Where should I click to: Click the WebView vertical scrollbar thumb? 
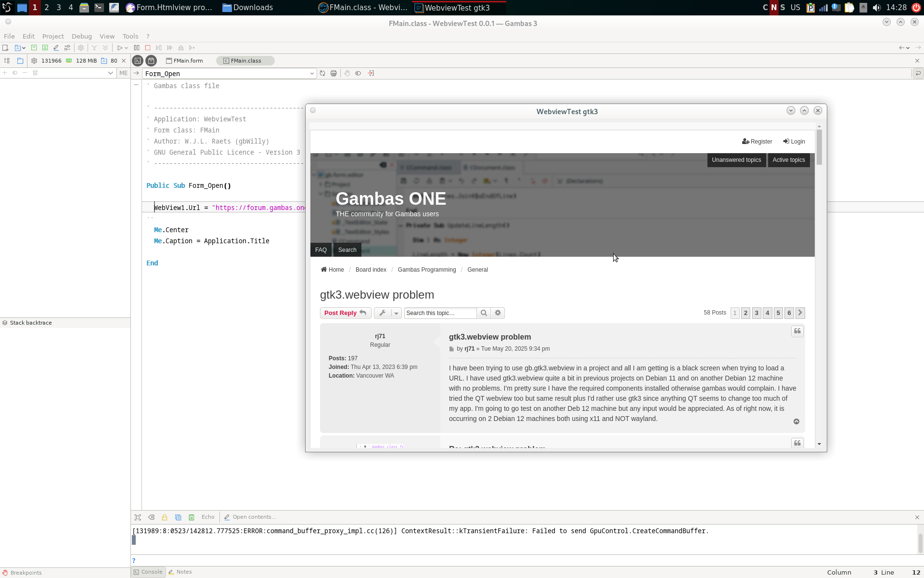tap(819, 147)
